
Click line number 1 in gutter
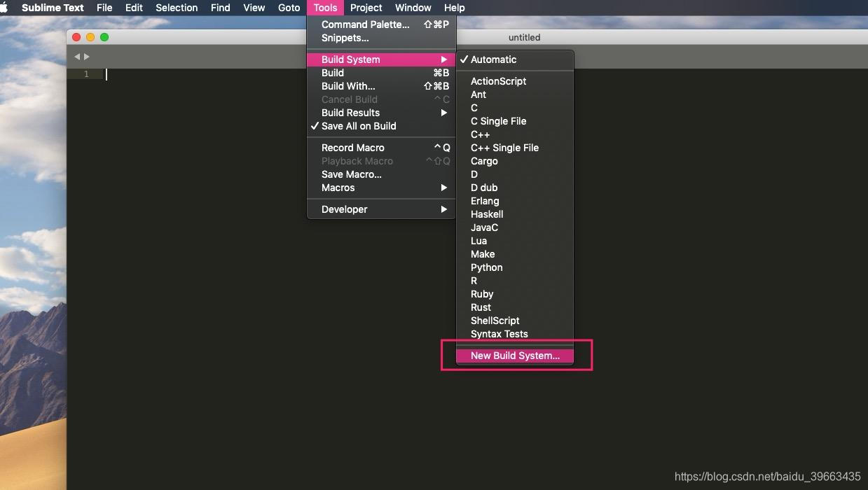[86, 74]
